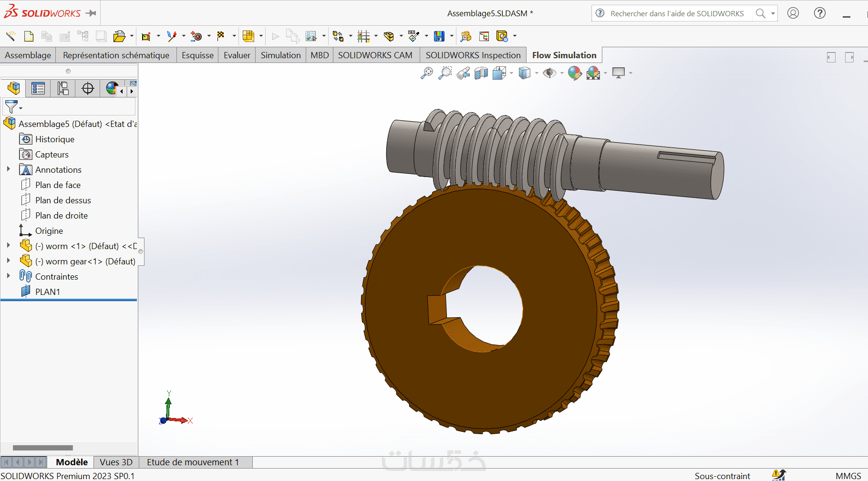
Task: Open the Hide/Show Items dropdown arrow
Action: coord(561,73)
